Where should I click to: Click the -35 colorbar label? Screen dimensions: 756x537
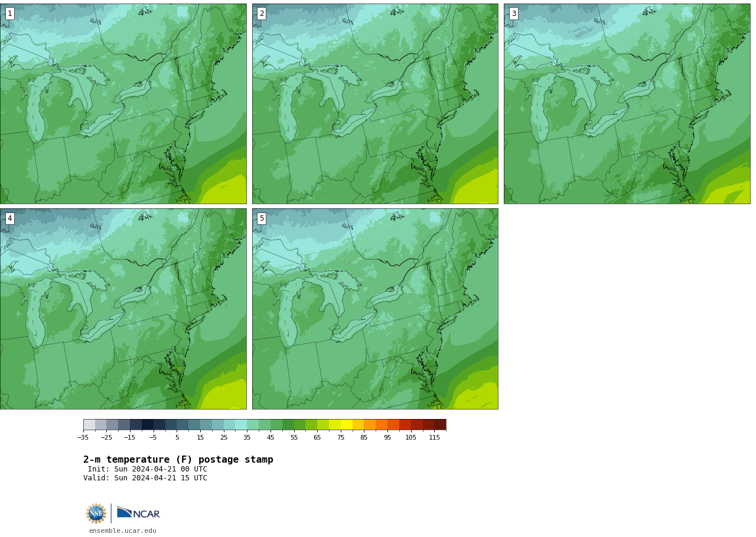(x=83, y=438)
